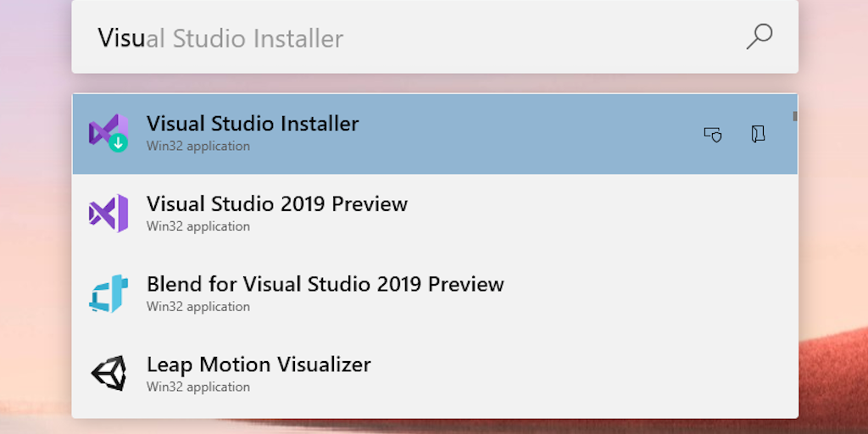Click empty space in Leap Motion Visualizer row

click(576, 374)
